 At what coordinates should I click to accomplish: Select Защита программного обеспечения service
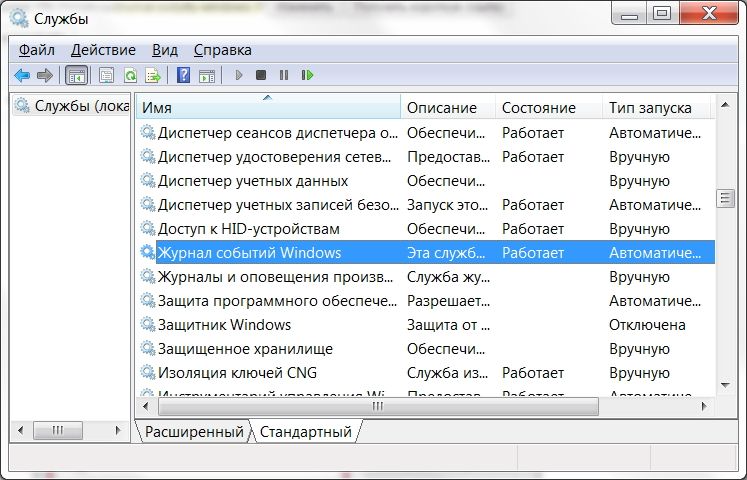tap(426, 301)
